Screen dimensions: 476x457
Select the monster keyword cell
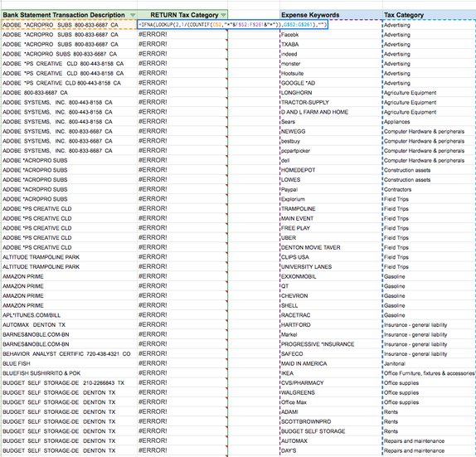pyautogui.click(x=331, y=64)
